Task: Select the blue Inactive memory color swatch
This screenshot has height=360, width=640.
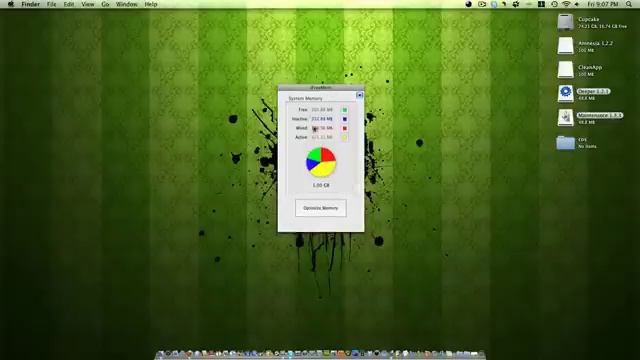Action: 344,119
